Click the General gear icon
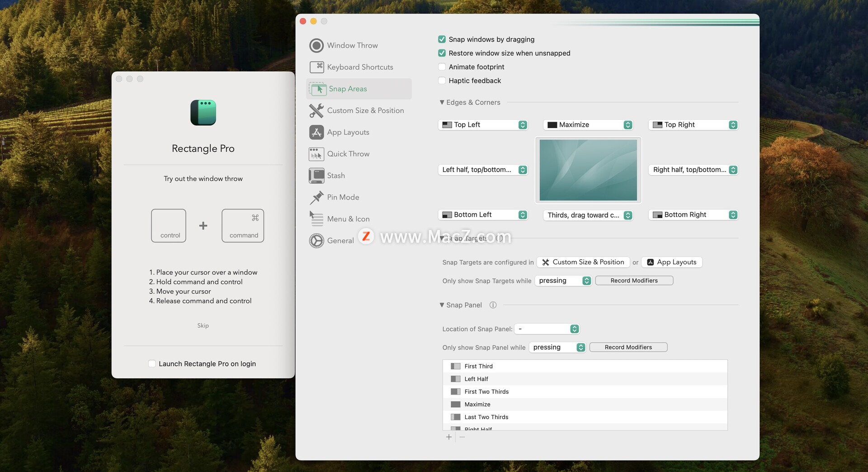 (316, 241)
